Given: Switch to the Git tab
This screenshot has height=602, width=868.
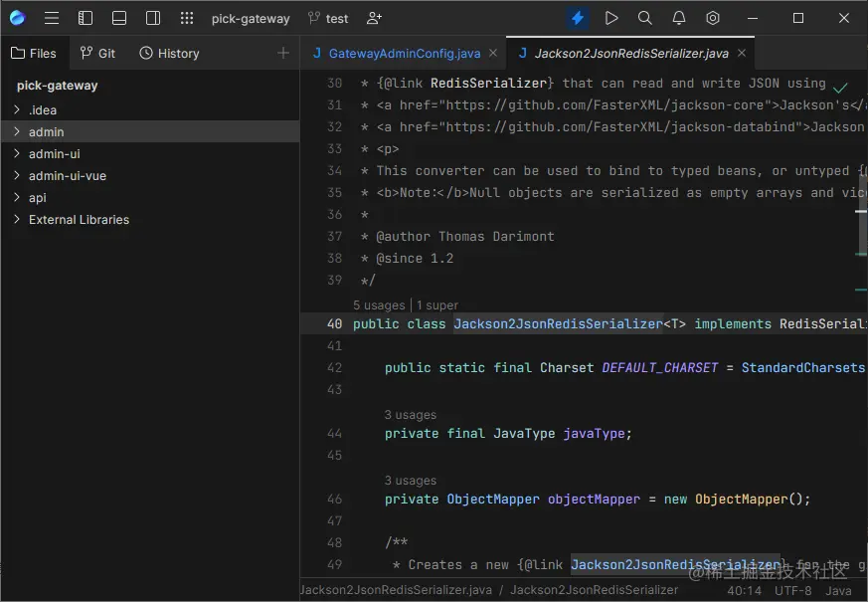Looking at the screenshot, I should tap(97, 53).
